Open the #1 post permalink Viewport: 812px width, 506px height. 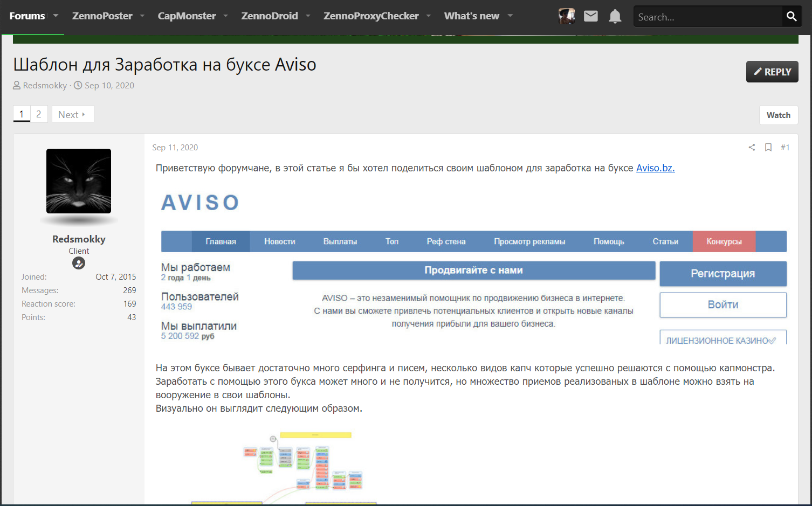coord(785,147)
